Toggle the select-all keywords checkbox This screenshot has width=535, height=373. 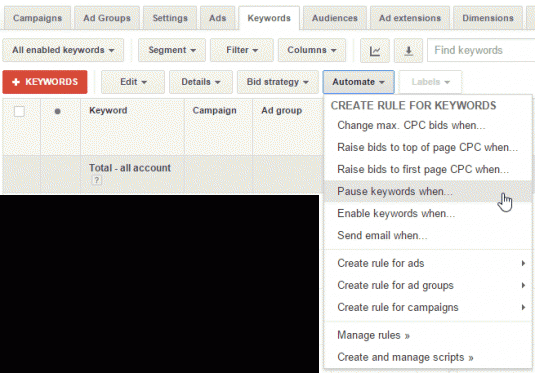[x=19, y=111]
